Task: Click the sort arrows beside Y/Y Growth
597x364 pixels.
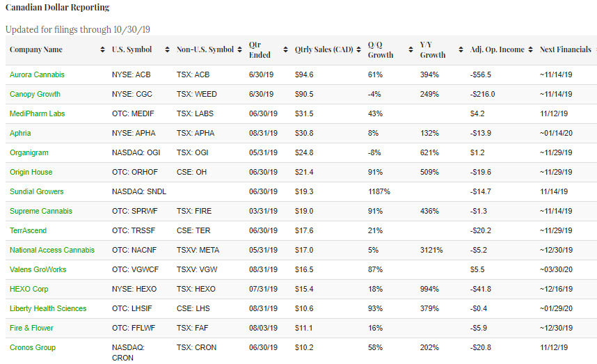Action: click(x=461, y=50)
